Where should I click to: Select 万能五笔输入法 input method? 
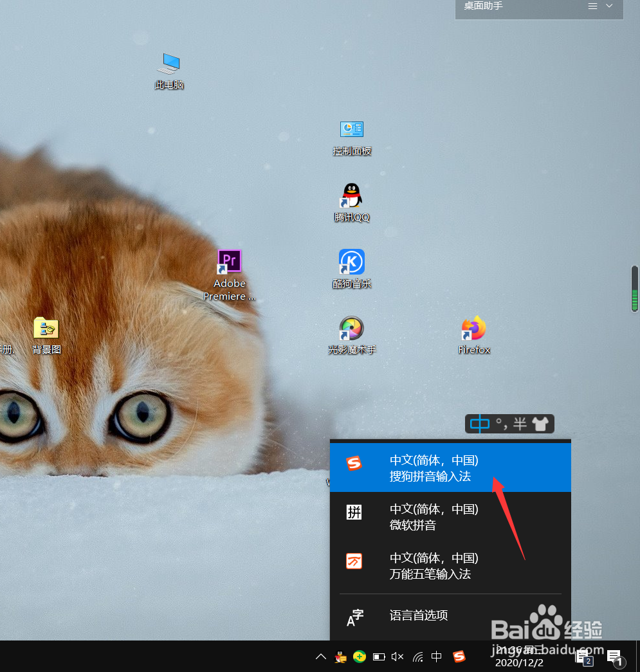click(x=450, y=565)
